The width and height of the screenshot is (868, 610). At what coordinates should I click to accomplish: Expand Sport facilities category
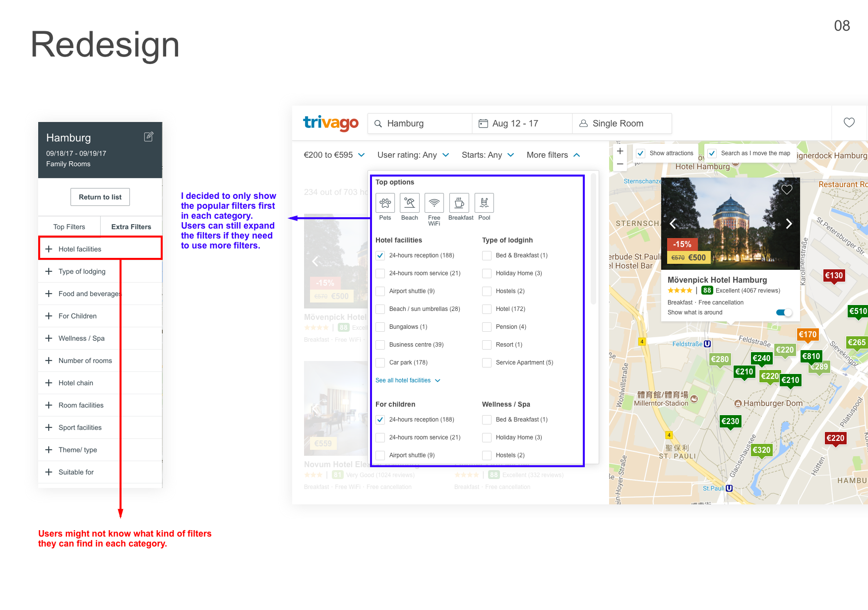pyautogui.click(x=100, y=427)
